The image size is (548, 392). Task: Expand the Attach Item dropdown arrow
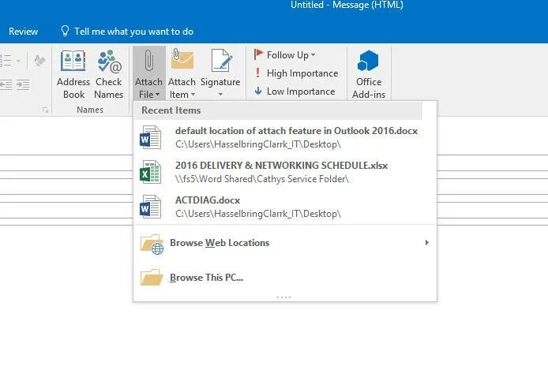point(193,94)
